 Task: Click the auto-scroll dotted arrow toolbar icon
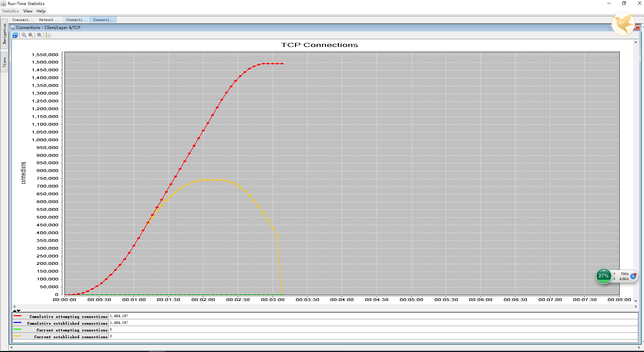point(48,35)
